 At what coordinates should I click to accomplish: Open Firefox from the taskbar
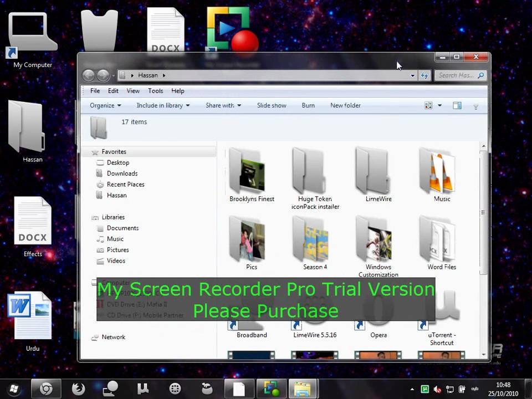[79, 389]
